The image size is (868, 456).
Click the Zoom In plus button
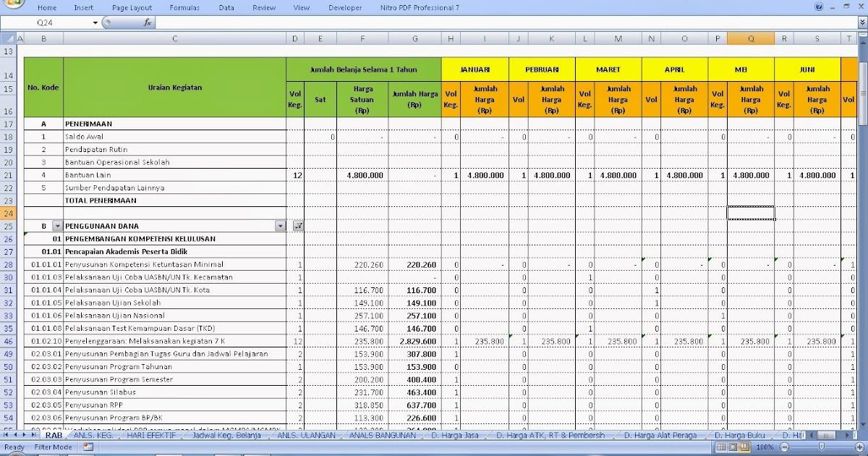[x=859, y=447]
